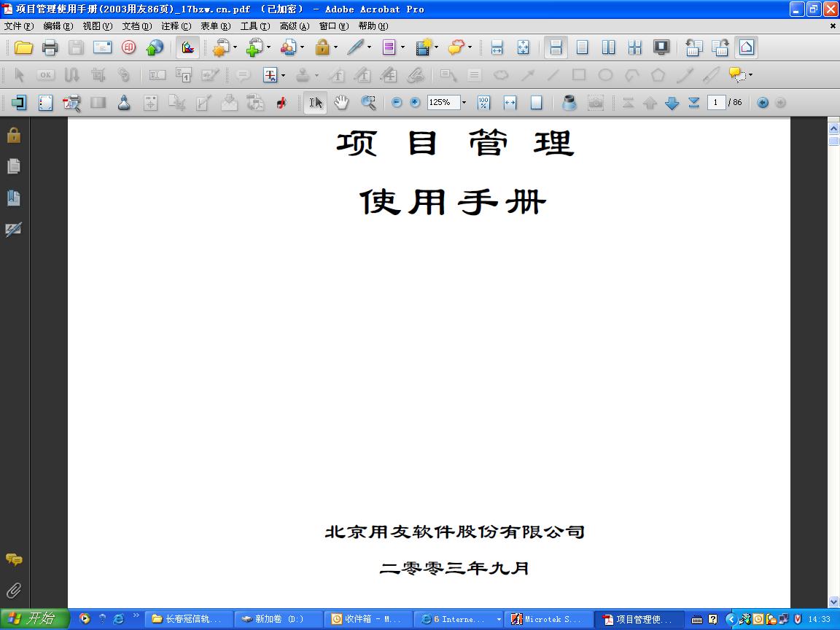Expand the Secure padlock dropdown arrow
The width and height of the screenshot is (840, 630).
coord(336,47)
